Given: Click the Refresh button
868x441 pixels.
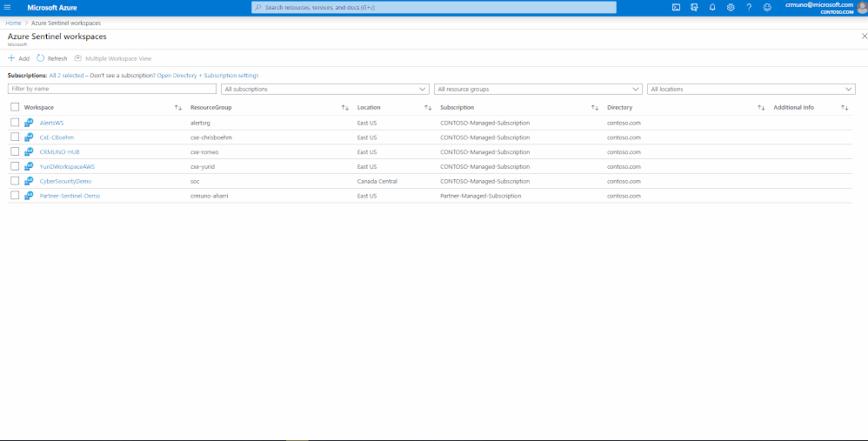Looking at the screenshot, I should (x=52, y=58).
